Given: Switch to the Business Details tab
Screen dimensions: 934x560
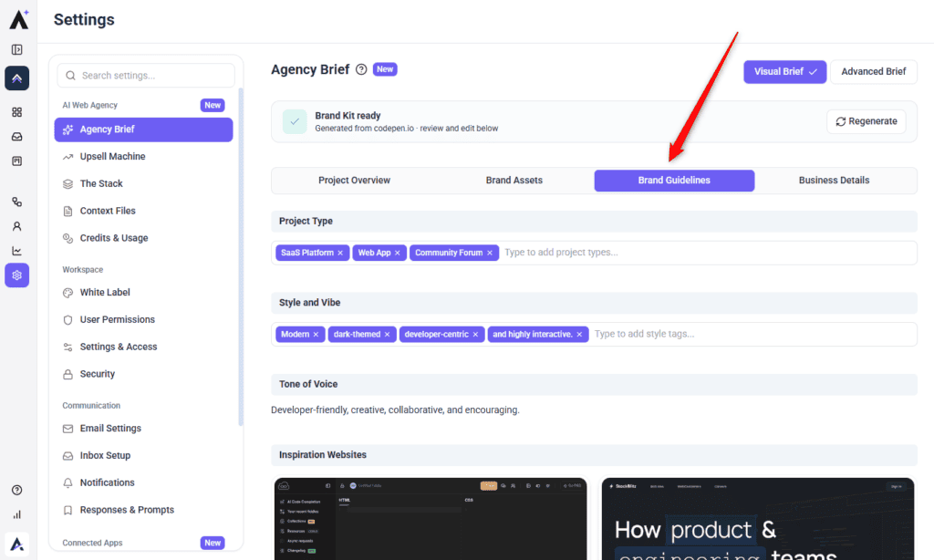Looking at the screenshot, I should [834, 181].
